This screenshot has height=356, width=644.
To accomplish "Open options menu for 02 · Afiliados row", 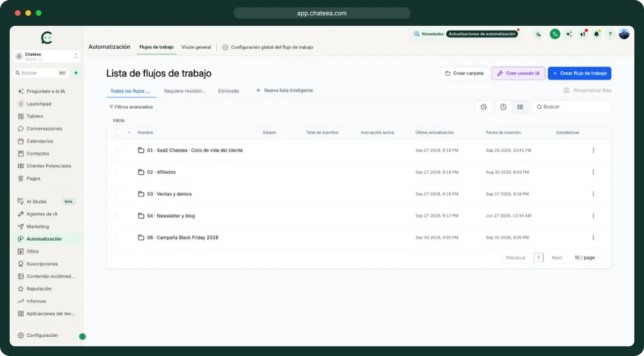I will coord(593,172).
